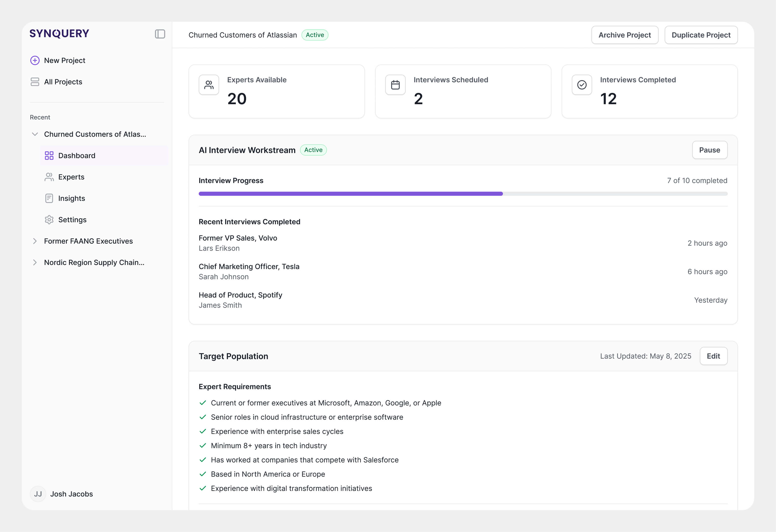The height and width of the screenshot is (532, 776).
Task: Open the Lars Erikson interview row
Action: click(x=463, y=243)
